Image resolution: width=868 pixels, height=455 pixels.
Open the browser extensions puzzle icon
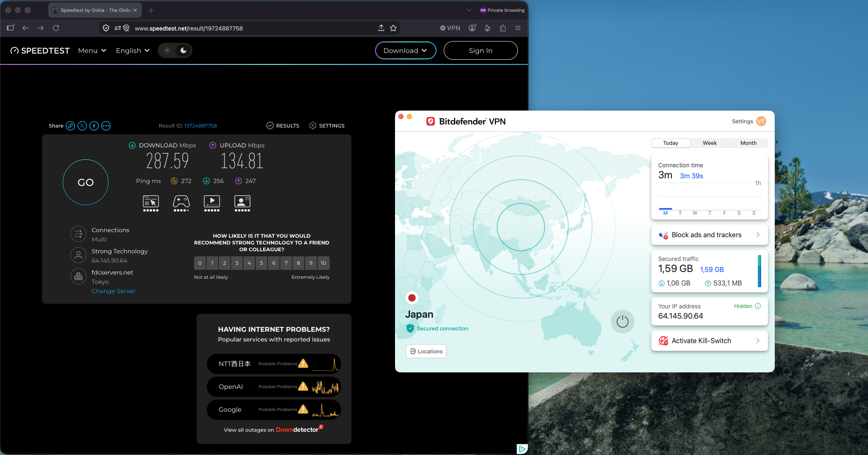[x=503, y=28]
